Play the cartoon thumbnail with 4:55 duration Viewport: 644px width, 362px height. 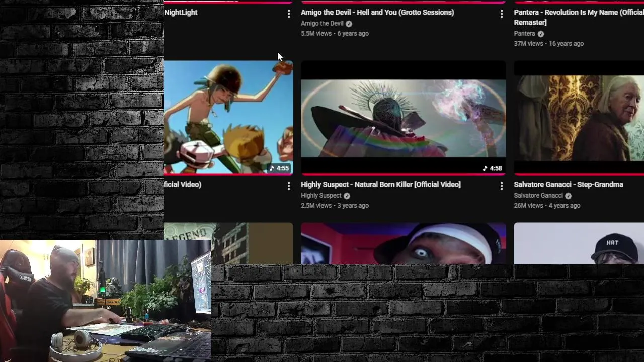click(x=228, y=118)
